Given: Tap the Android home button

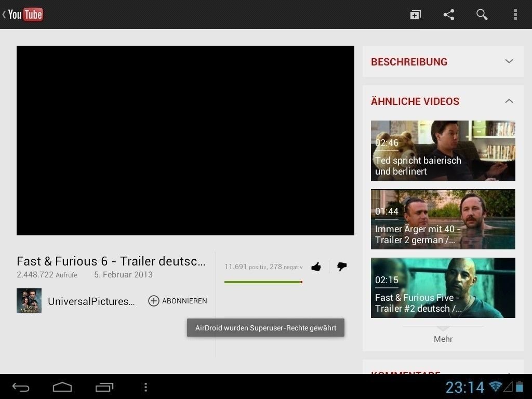Looking at the screenshot, I should (62, 387).
